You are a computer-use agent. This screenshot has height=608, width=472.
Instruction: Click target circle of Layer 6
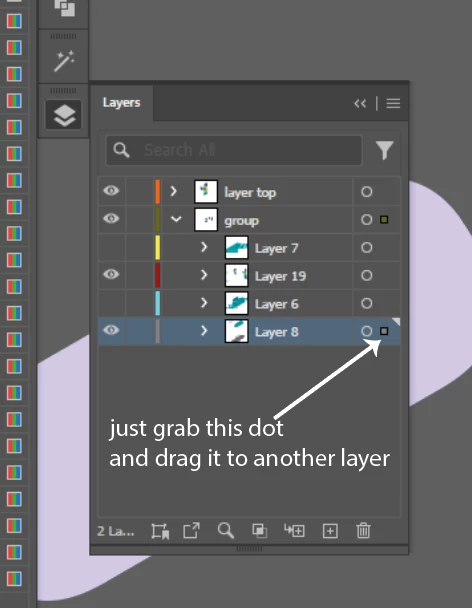click(367, 304)
